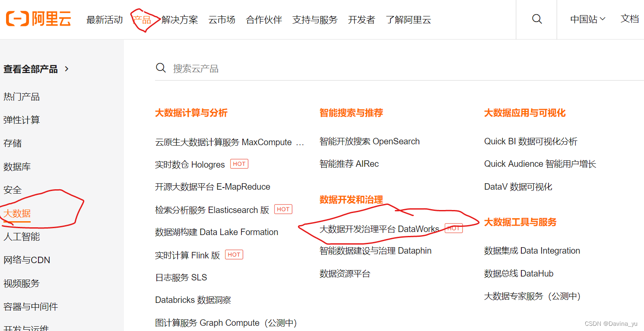Open 智能推荐 AIRec

coord(349,164)
